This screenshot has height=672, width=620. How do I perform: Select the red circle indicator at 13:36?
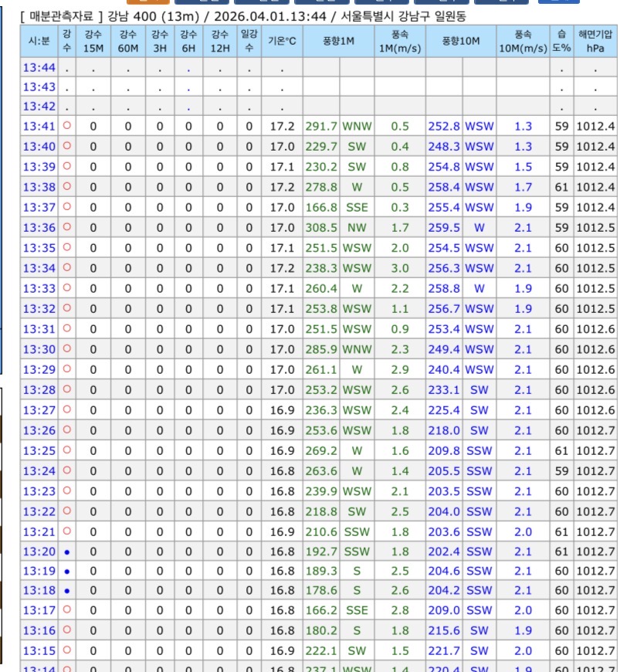click(67, 227)
